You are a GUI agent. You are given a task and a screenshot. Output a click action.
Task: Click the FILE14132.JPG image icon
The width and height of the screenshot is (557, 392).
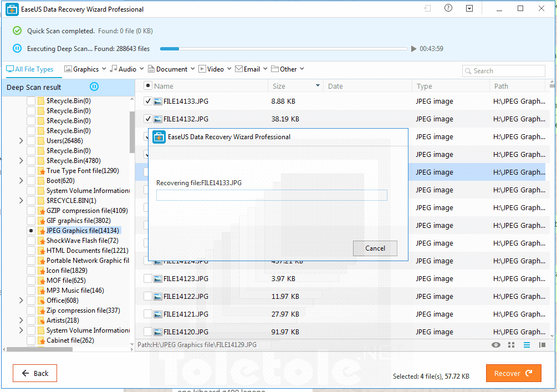[x=158, y=119]
